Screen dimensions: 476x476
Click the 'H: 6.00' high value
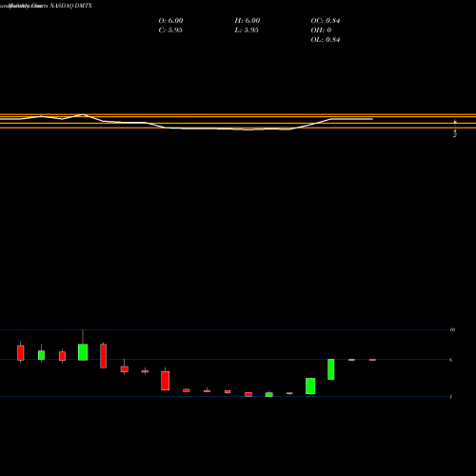coord(248,21)
